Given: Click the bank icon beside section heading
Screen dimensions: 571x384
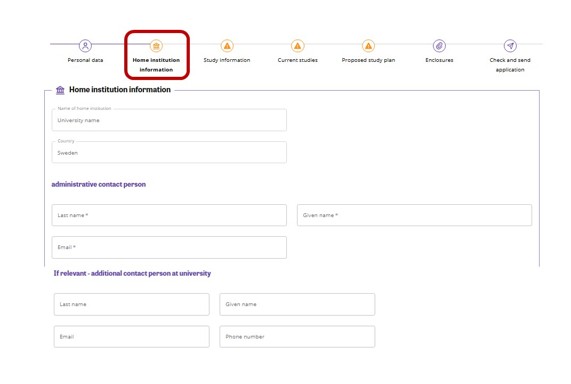Looking at the screenshot, I should (x=60, y=90).
